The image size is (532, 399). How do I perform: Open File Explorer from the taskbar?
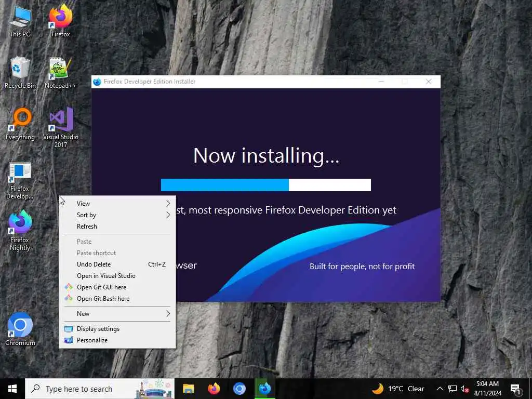(x=188, y=389)
